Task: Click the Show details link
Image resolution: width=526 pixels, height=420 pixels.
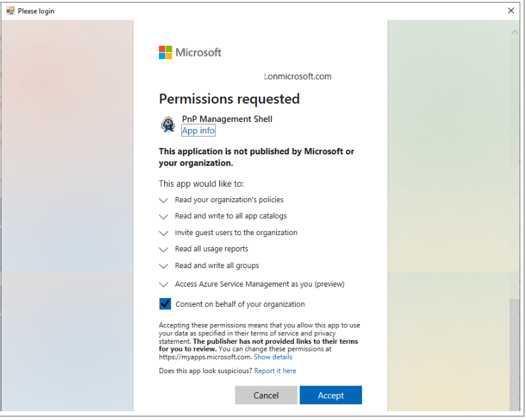Action: pyautogui.click(x=273, y=357)
